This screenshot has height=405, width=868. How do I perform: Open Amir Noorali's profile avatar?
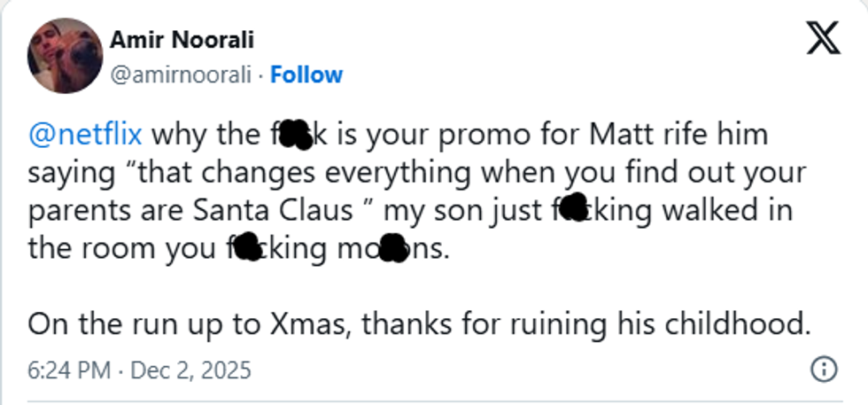click(65, 56)
